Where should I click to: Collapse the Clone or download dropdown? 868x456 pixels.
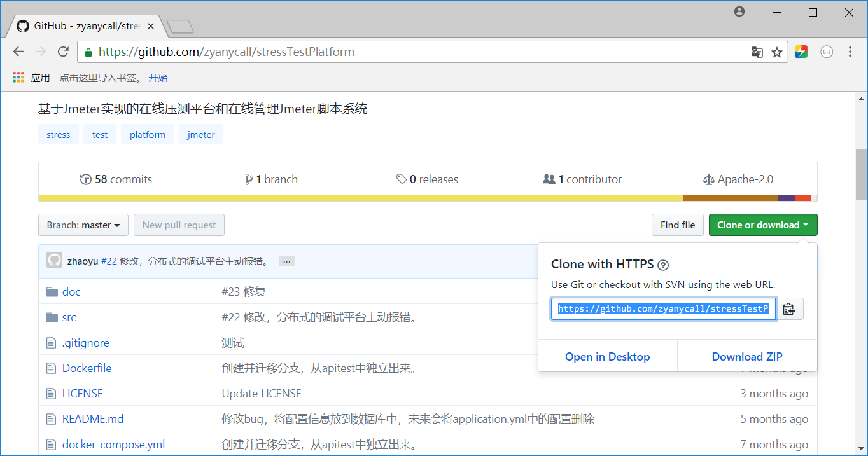pyautogui.click(x=762, y=225)
